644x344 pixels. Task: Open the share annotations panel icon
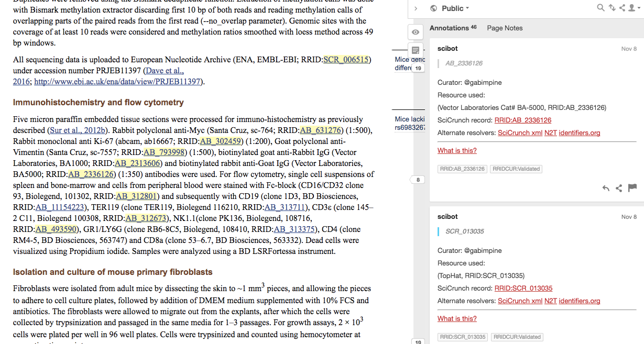point(623,7)
